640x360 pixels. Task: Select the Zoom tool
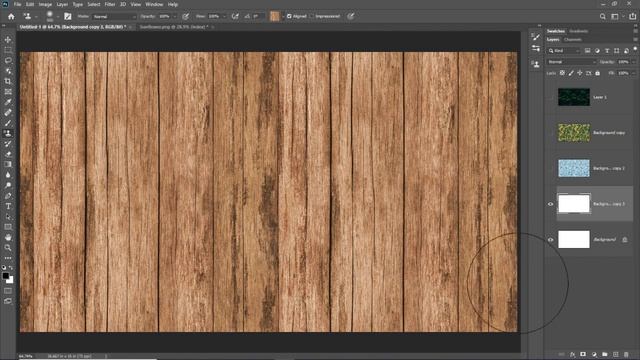pos(8,248)
